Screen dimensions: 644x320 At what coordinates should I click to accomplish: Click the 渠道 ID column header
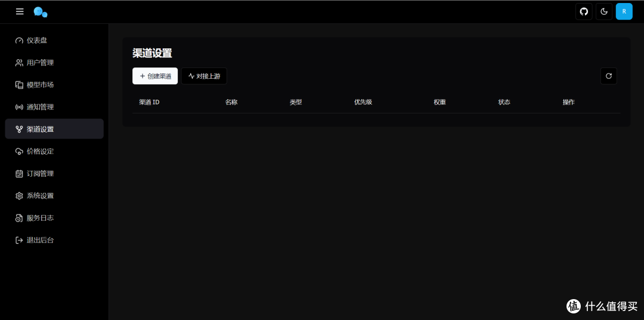[149, 103]
